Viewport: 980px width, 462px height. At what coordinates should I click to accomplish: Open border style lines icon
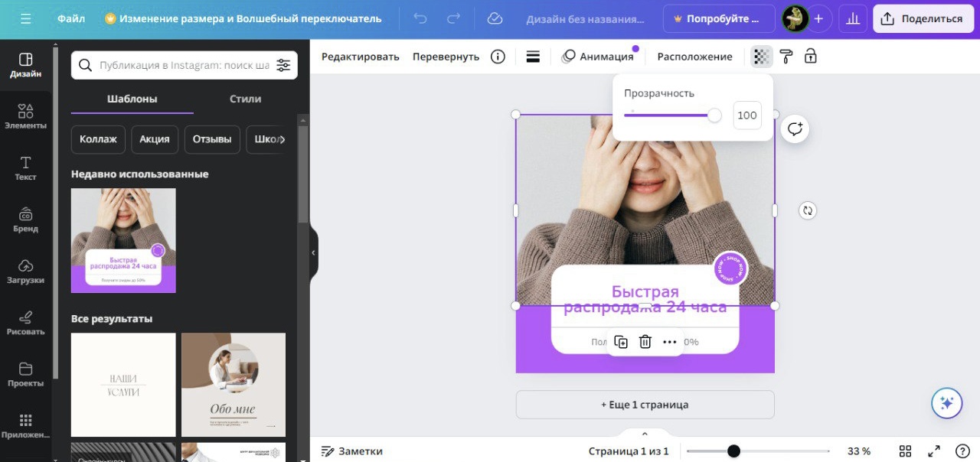click(533, 57)
